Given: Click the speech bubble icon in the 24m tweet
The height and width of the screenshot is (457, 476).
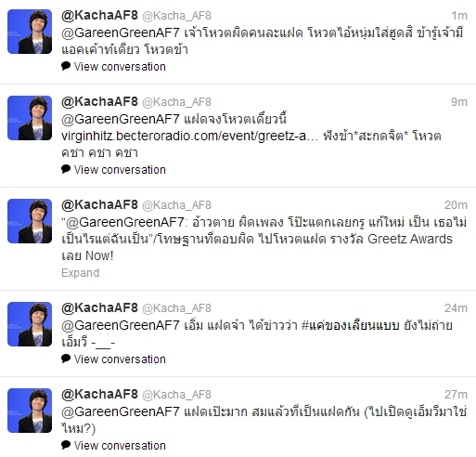Looking at the screenshot, I should [x=66, y=359].
